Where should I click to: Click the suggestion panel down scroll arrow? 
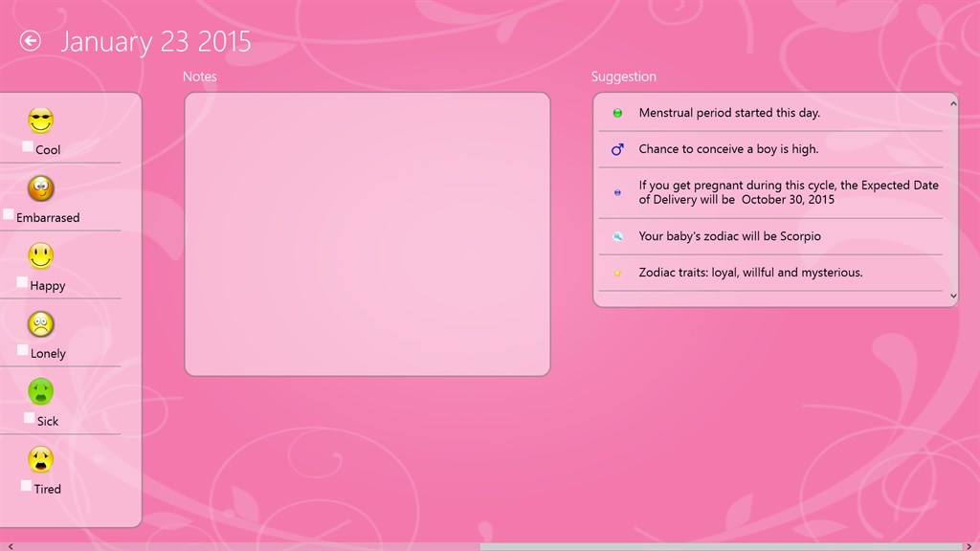pyautogui.click(x=951, y=297)
